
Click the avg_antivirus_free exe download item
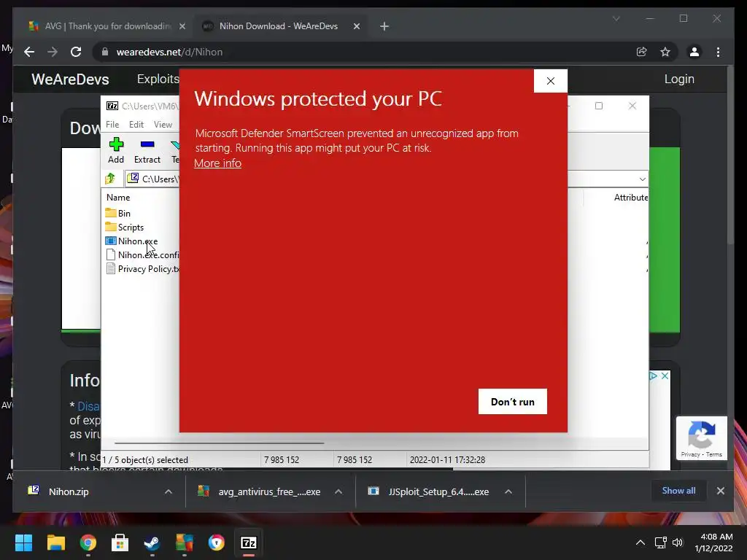click(x=260, y=491)
